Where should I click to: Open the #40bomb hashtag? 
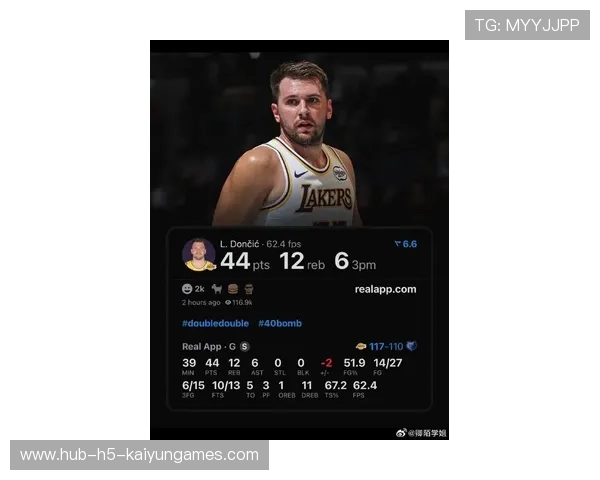tap(280, 323)
